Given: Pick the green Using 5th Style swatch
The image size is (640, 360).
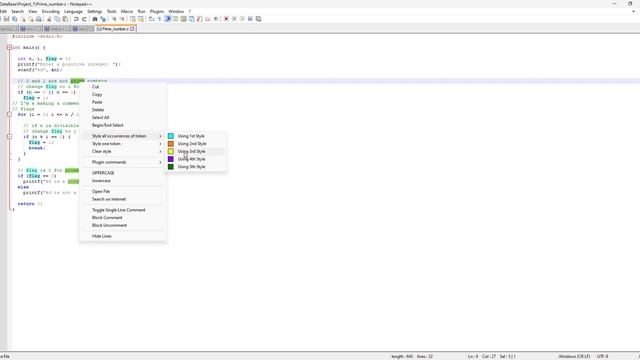Looking at the screenshot, I should click(171, 167).
